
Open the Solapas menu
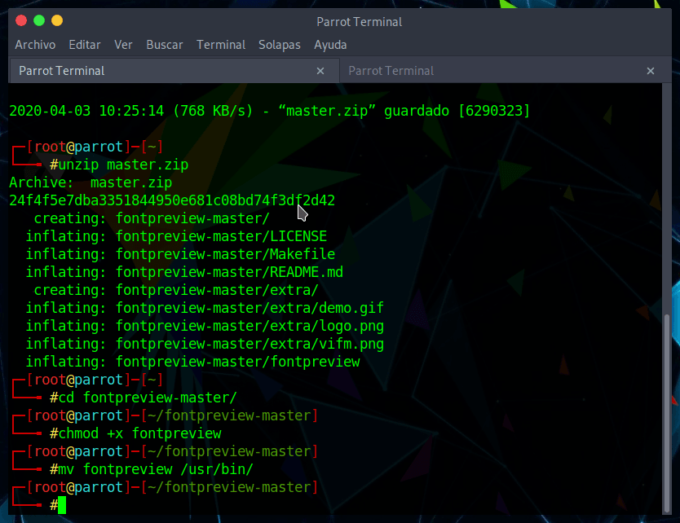pyautogui.click(x=279, y=45)
